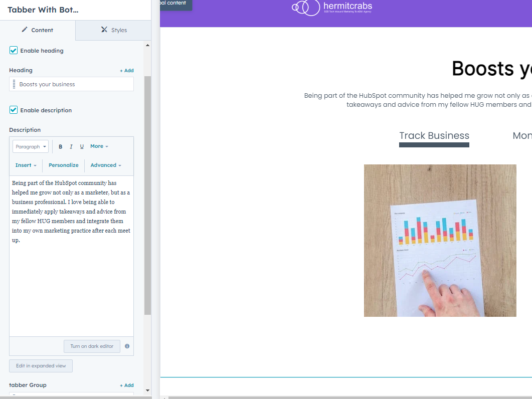The width and height of the screenshot is (532, 399).
Task: Open the Insert dropdown menu
Action: coord(26,165)
